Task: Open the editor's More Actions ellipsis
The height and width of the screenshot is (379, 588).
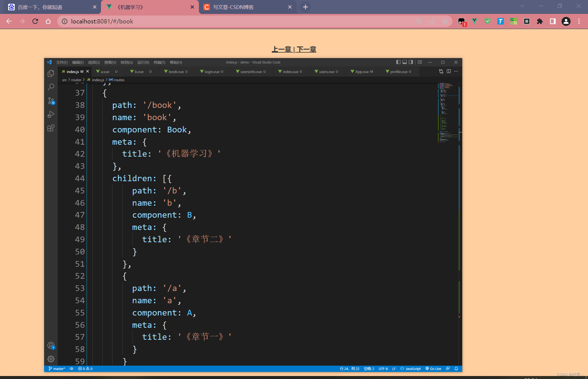Action: tap(456, 71)
